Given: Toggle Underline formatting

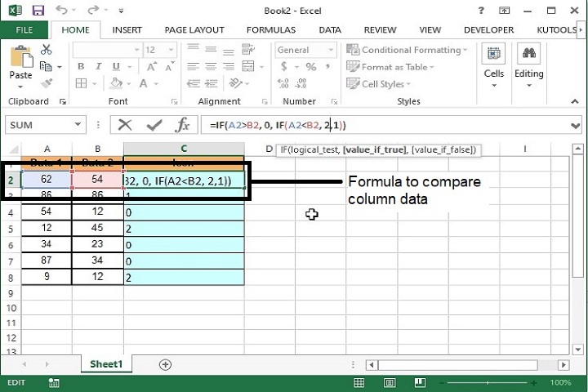Looking at the screenshot, I should [x=116, y=67].
